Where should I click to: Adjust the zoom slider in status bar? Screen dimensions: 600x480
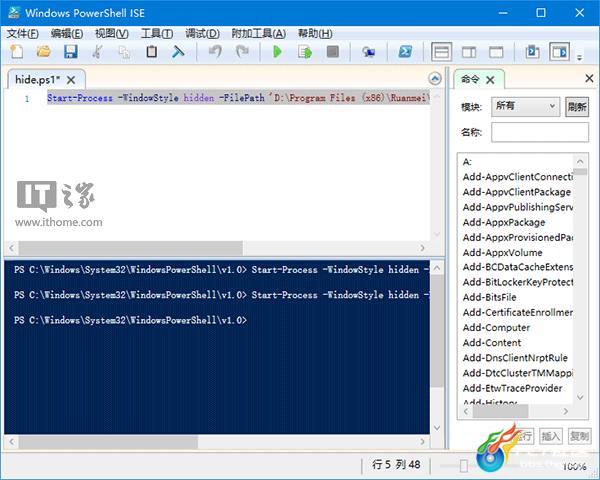pos(463,466)
